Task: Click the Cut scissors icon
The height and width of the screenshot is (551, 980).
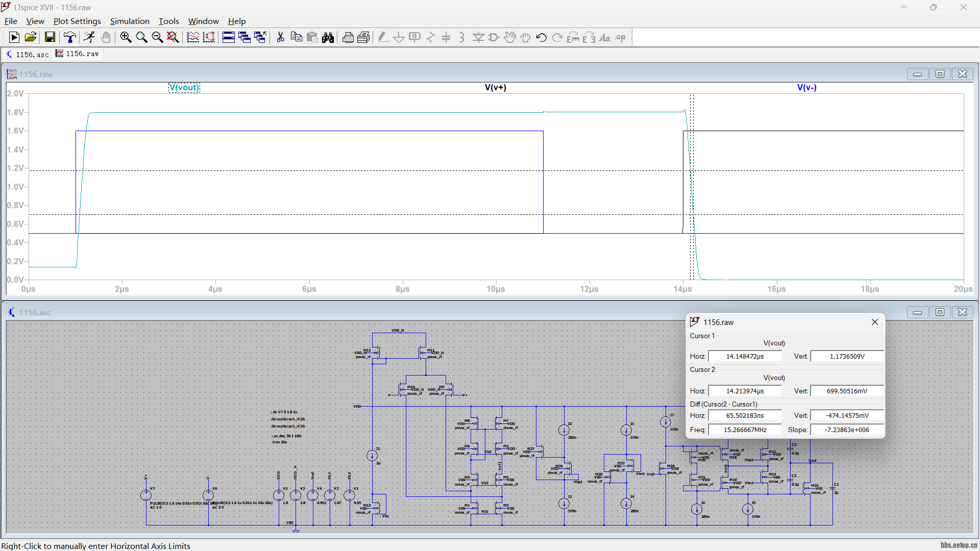Action: click(280, 37)
